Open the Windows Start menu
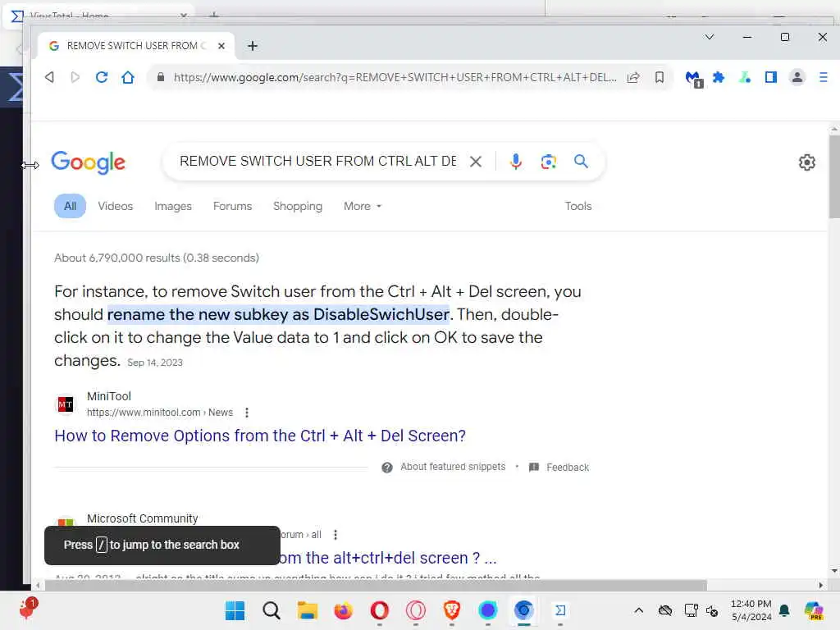Image resolution: width=840 pixels, height=630 pixels. tap(235, 610)
